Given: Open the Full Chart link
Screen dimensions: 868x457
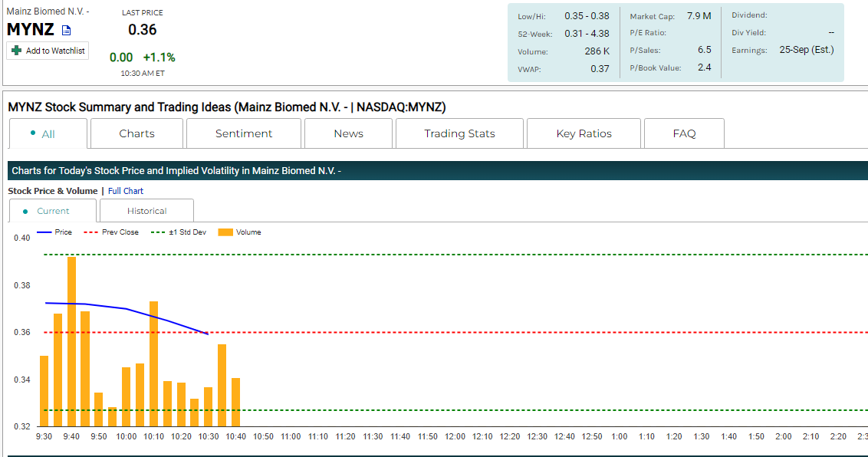Looking at the screenshot, I should coord(126,191).
